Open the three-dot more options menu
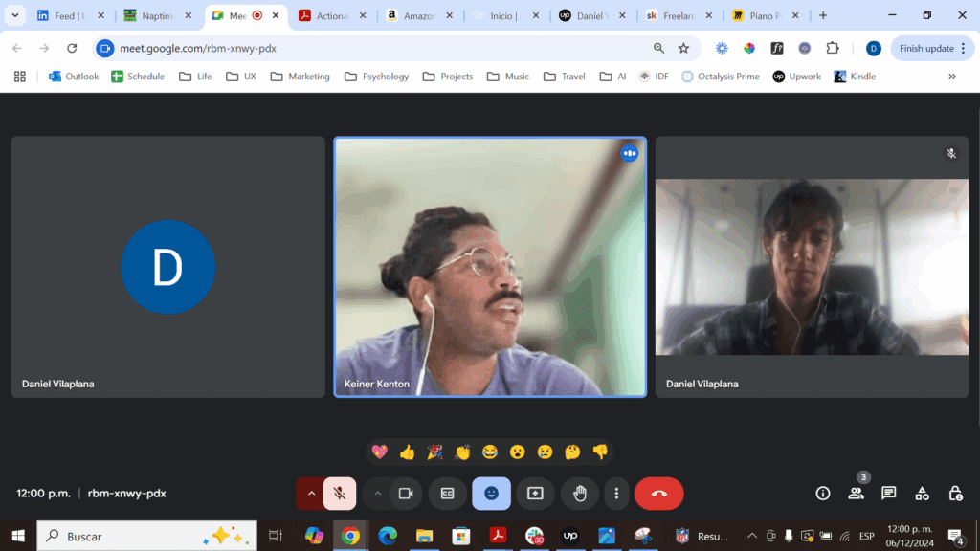Screen dimensions: 980x551 pos(616,494)
